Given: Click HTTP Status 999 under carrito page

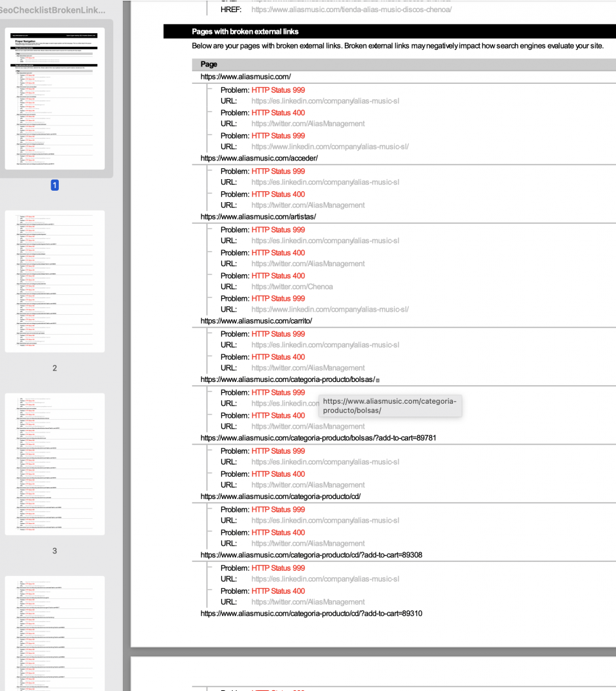Looking at the screenshot, I should 278,334.
